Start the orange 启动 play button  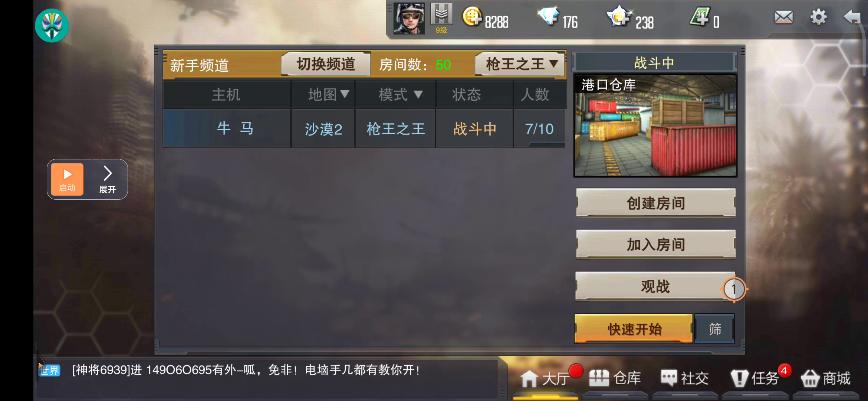[x=67, y=179]
